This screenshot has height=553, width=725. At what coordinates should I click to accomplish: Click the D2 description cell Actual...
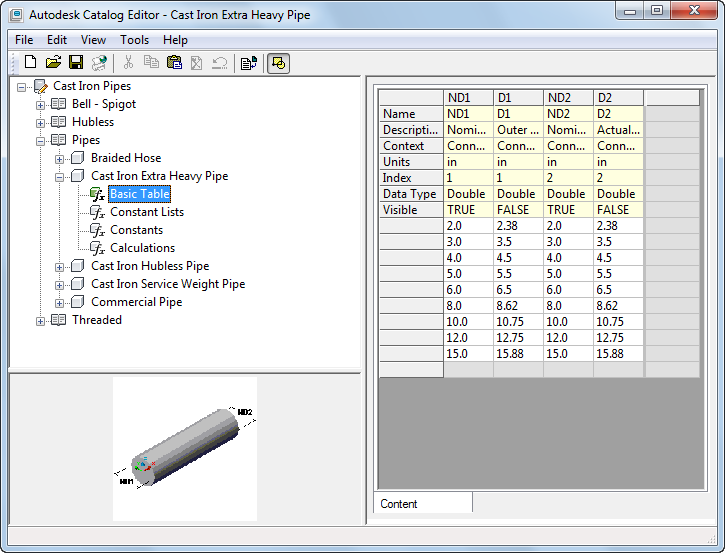tap(618, 130)
